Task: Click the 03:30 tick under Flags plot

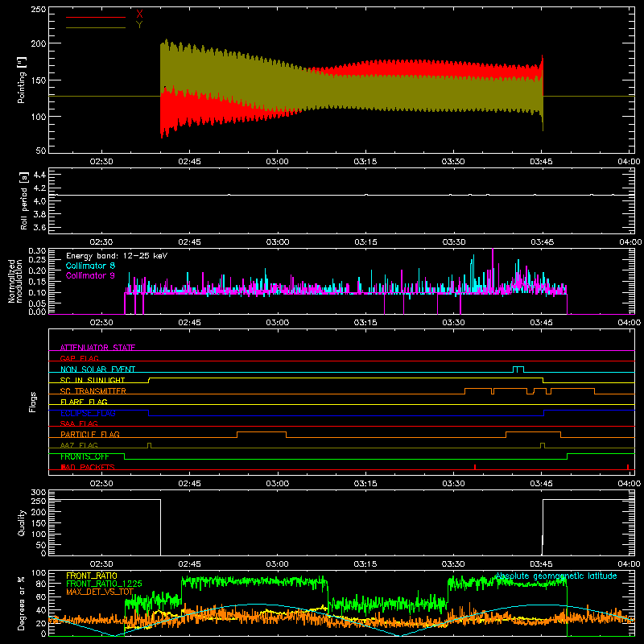Action: pos(453,484)
